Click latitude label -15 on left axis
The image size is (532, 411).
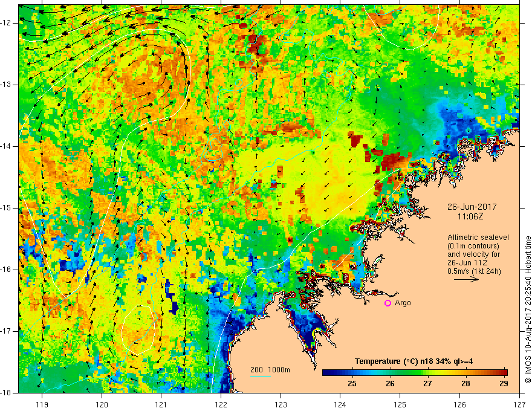pyautogui.click(x=7, y=208)
